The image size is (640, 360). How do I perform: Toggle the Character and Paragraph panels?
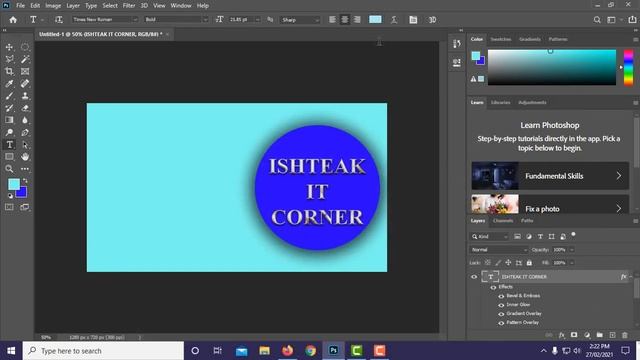point(413,20)
